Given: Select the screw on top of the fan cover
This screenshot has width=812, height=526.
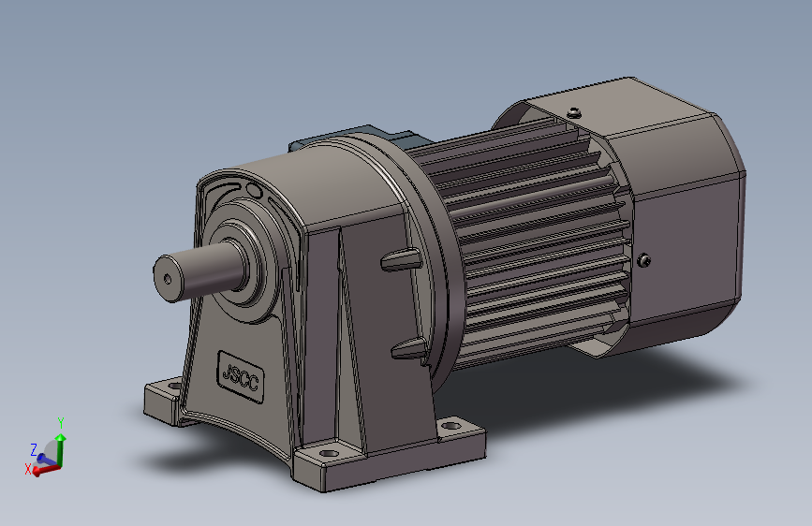Looking at the screenshot, I should point(574,111).
